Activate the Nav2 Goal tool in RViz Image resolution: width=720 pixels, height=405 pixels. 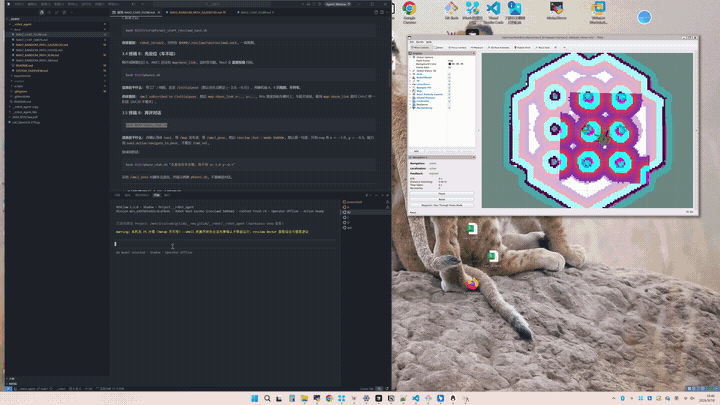tap(542, 47)
